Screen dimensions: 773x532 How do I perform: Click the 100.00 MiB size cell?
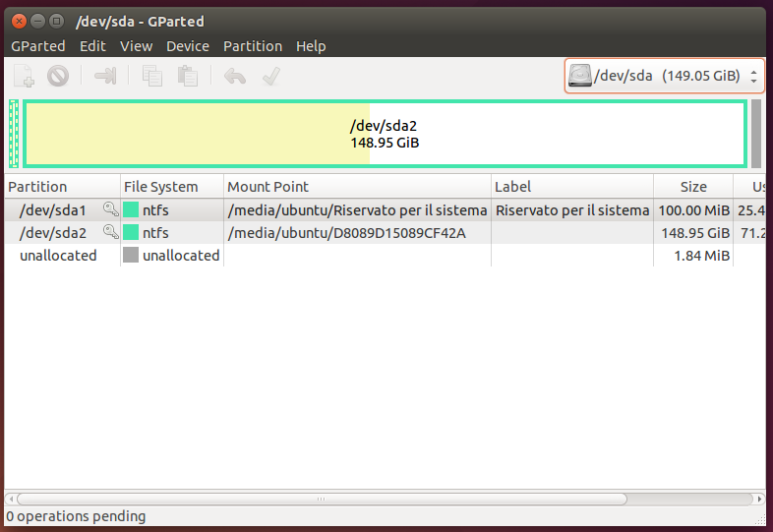coord(693,210)
